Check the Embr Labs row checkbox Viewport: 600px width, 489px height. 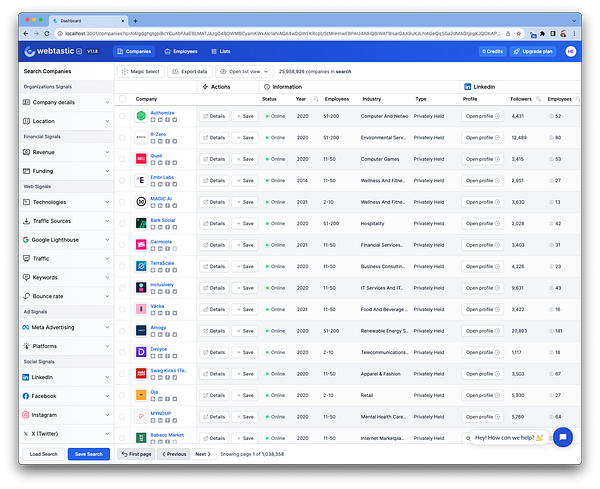click(x=122, y=180)
